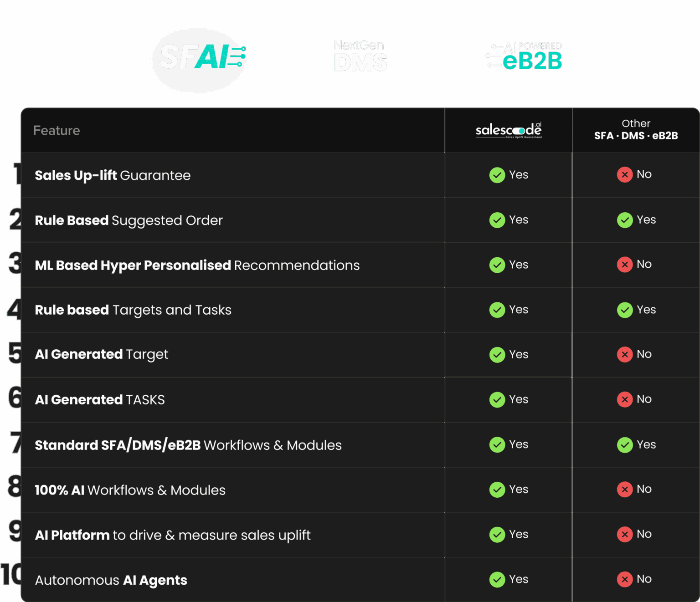Click red X for Autonomous AI Agents
Viewport: 700px width, 602px height.
(x=624, y=579)
